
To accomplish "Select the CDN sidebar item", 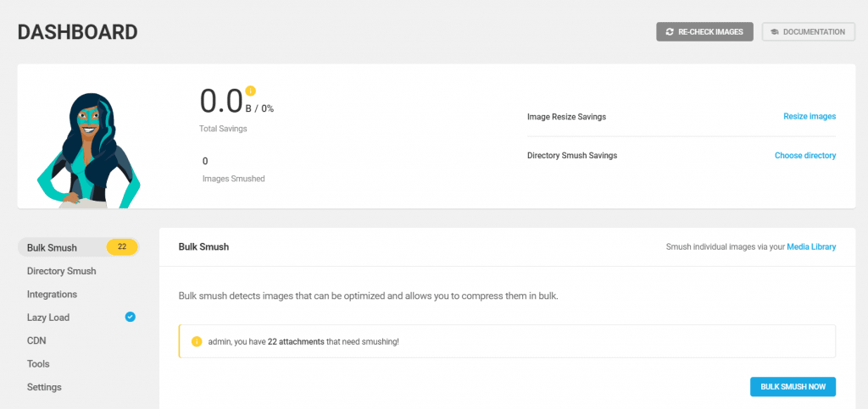I will (x=36, y=340).
